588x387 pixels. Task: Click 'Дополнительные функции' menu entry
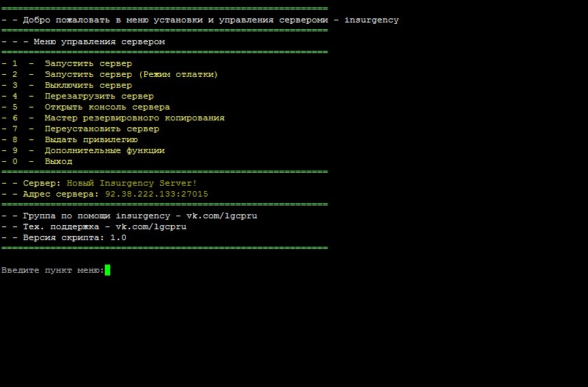click(x=104, y=150)
